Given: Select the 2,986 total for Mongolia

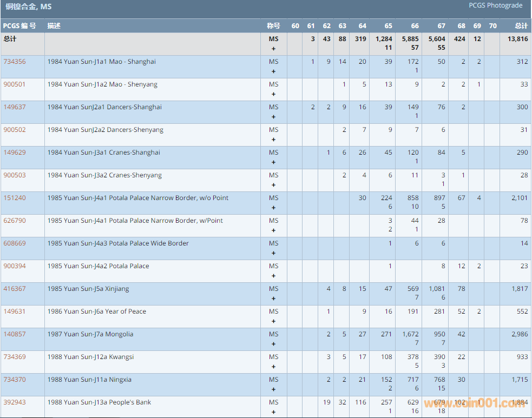Looking at the screenshot, I should pos(520,334).
